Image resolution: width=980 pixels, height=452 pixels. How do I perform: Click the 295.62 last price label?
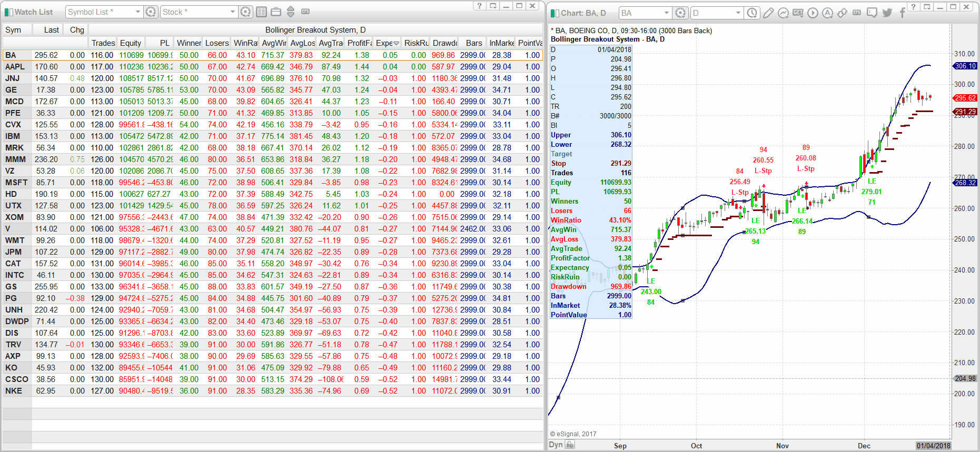[x=965, y=98]
